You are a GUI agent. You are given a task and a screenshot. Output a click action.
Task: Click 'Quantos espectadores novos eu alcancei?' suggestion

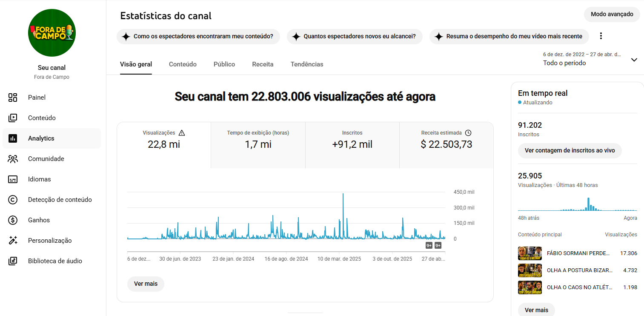tap(355, 37)
